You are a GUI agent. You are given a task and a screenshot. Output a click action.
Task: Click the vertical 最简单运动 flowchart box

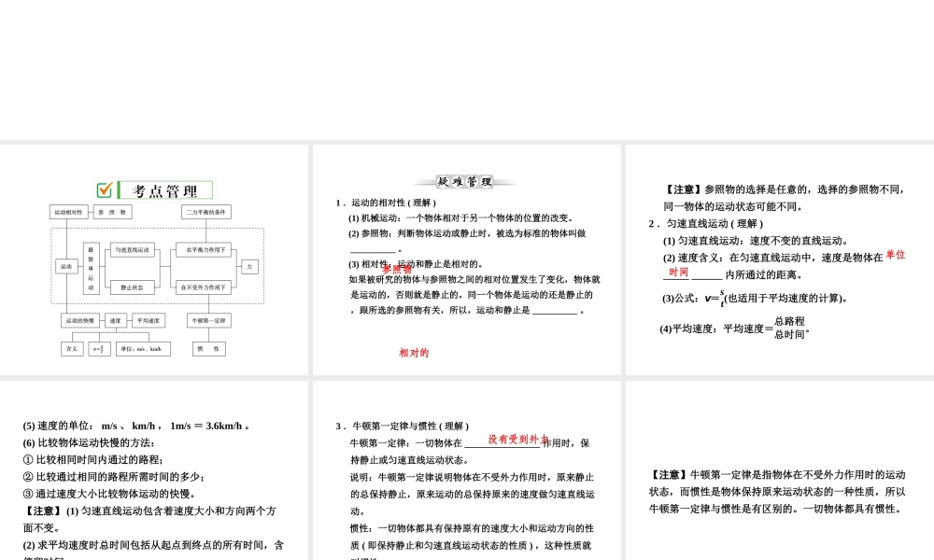(x=92, y=269)
